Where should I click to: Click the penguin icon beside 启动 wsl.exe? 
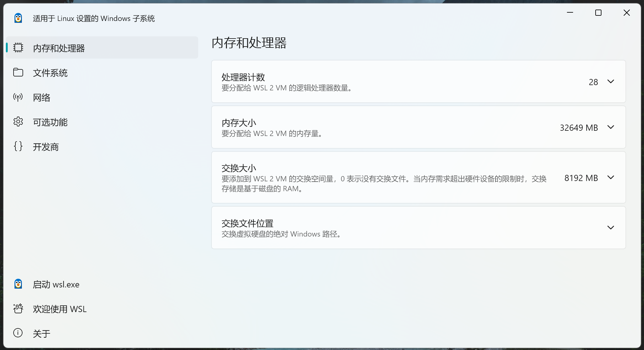click(x=18, y=284)
